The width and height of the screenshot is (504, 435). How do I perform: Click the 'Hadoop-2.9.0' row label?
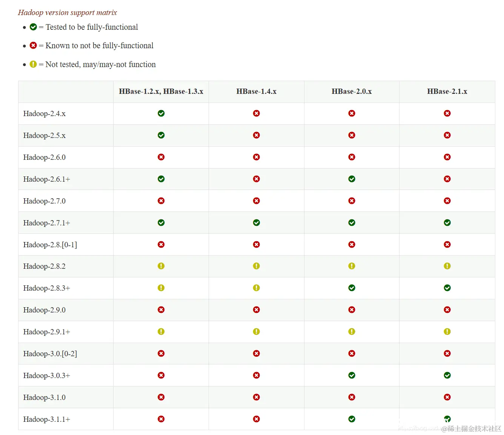pos(45,310)
